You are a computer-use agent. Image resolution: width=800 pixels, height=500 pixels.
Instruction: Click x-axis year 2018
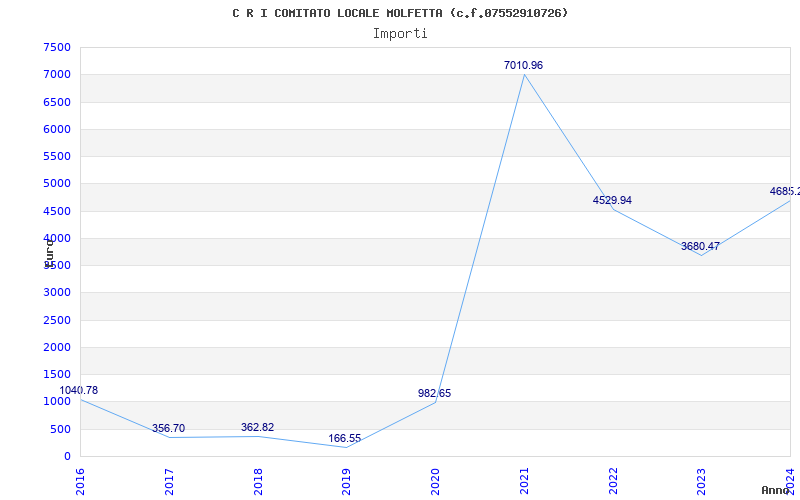pyautogui.click(x=258, y=481)
